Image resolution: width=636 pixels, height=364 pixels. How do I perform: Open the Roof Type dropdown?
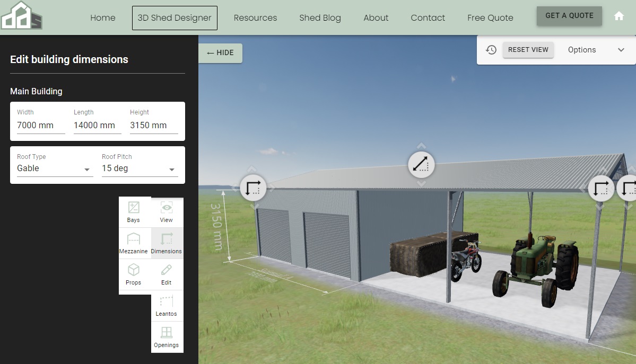click(54, 168)
